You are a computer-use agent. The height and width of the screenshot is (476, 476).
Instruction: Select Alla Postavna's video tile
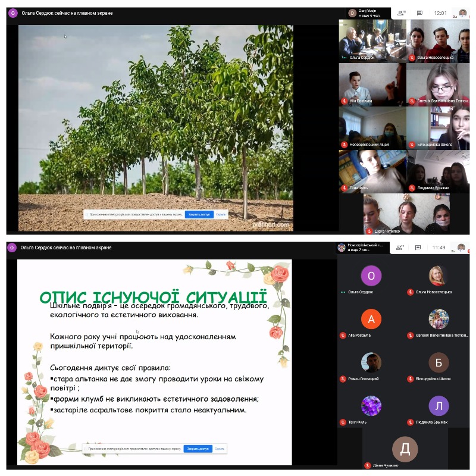coord(372,84)
